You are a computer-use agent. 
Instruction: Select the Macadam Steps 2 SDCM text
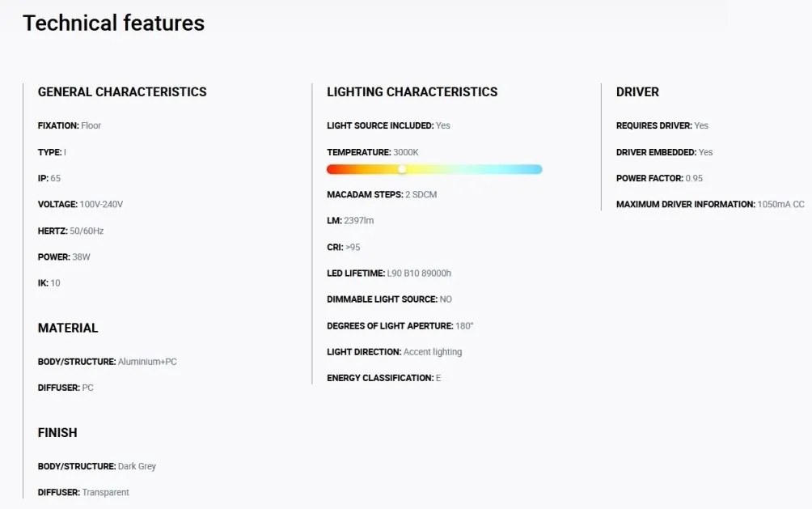[382, 194]
